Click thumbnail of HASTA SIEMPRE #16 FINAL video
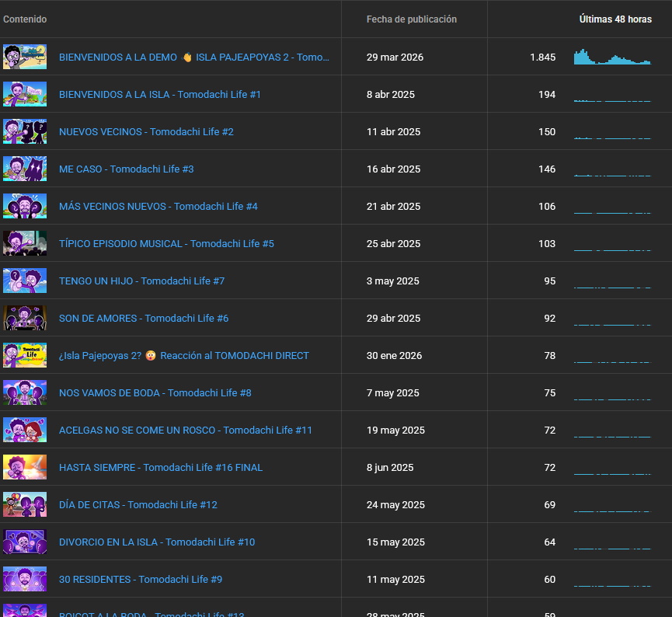This screenshot has height=617, width=672. click(x=25, y=467)
